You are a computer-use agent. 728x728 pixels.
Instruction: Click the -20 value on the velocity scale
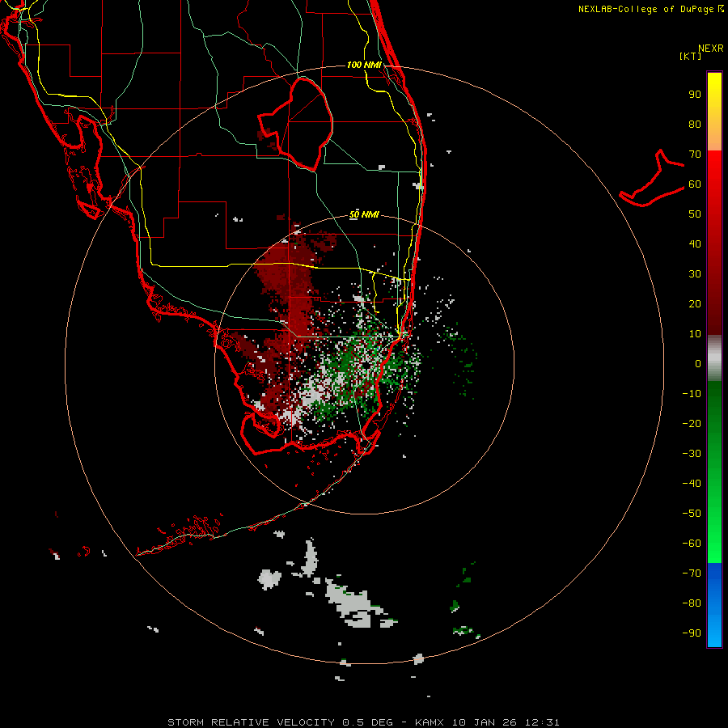tap(692, 424)
